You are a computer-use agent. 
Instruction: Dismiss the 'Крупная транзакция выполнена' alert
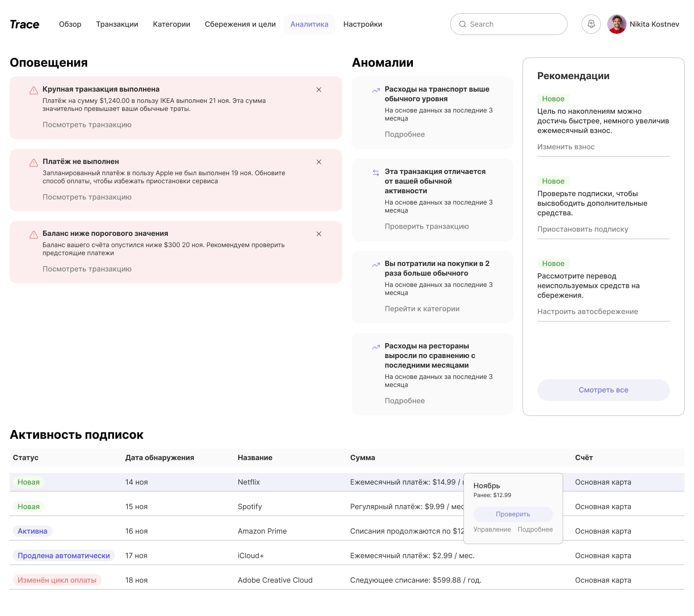pos(319,90)
